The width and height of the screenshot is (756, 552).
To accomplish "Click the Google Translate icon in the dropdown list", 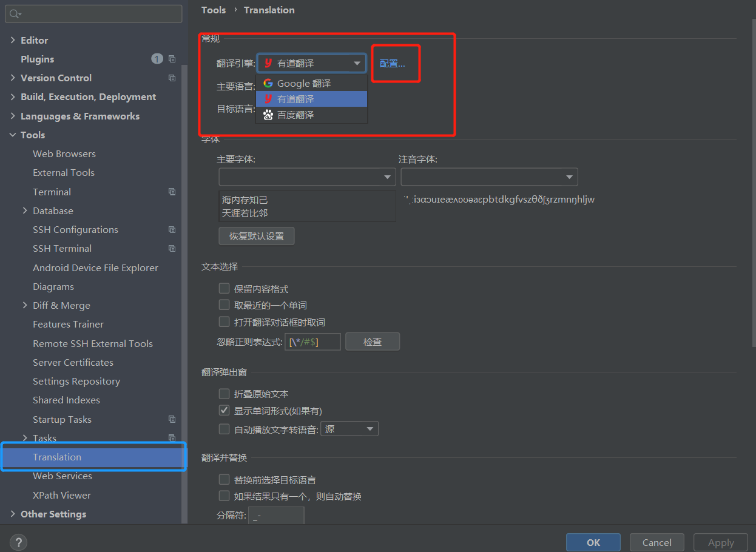I will click(268, 82).
